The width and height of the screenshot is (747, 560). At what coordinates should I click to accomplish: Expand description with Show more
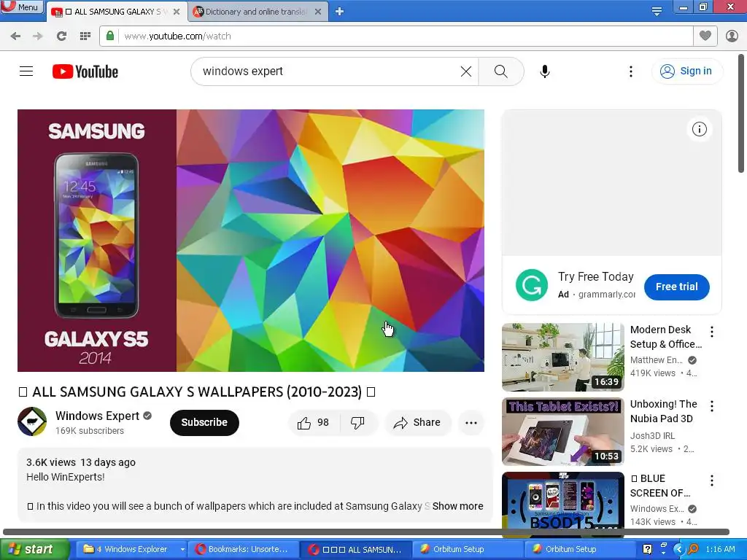tap(458, 506)
